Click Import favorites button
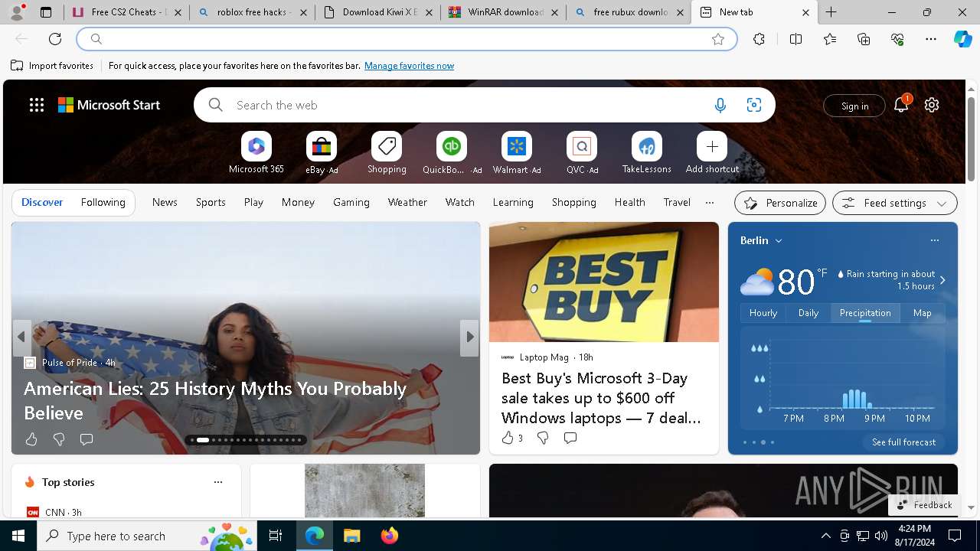 click(52, 66)
